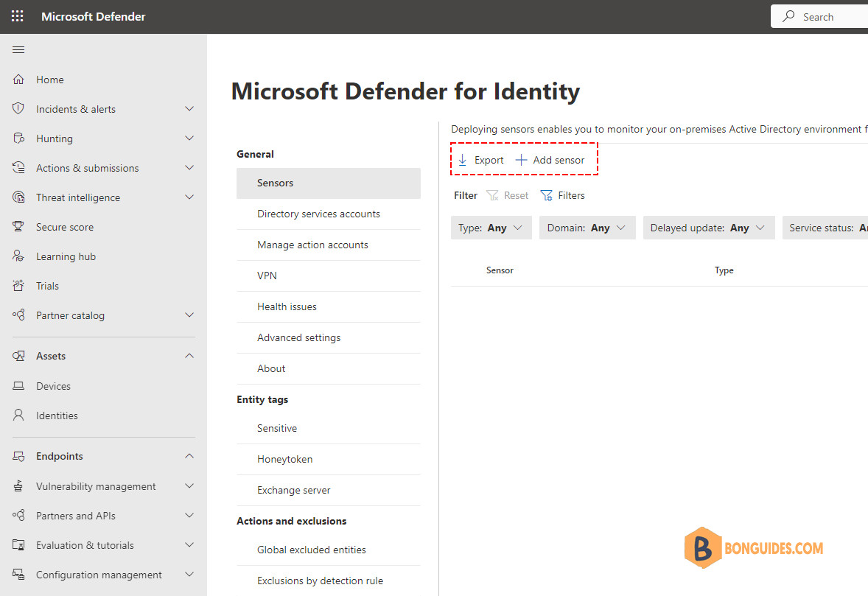Click the Secure score trophy icon
This screenshot has height=596, width=868.
[18, 226]
